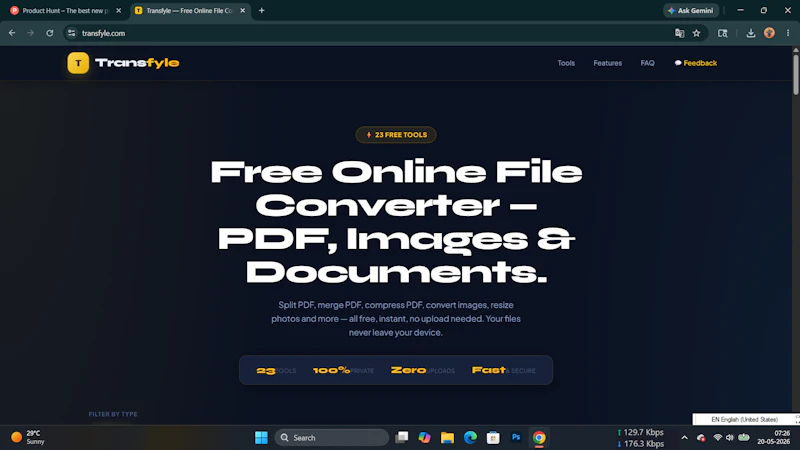Close the Product Hunt tab

click(119, 11)
